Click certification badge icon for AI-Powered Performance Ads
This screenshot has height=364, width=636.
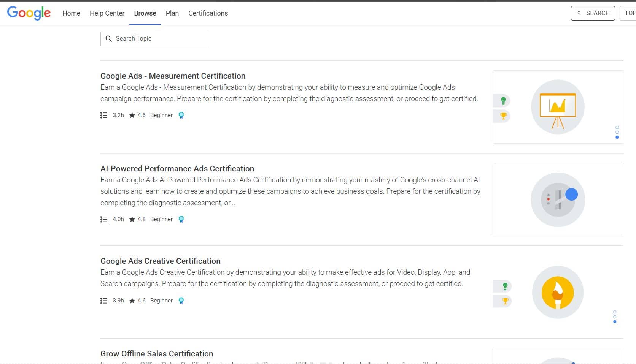point(181,219)
